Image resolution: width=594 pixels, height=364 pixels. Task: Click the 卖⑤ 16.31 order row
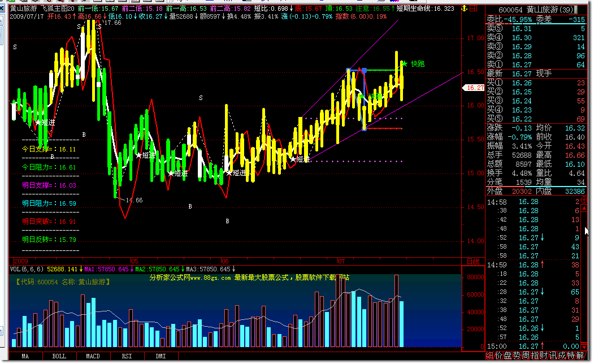point(536,28)
